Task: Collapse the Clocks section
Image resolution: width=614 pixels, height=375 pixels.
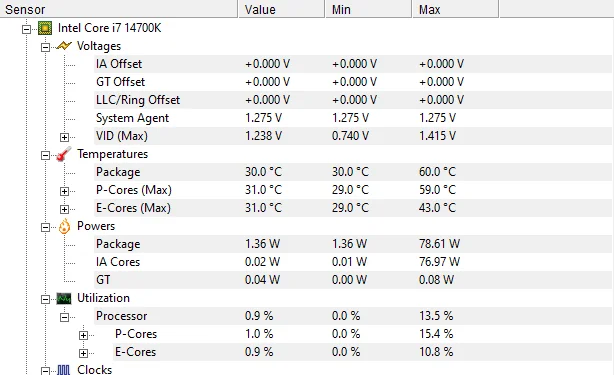Action: tap(45, 370)
